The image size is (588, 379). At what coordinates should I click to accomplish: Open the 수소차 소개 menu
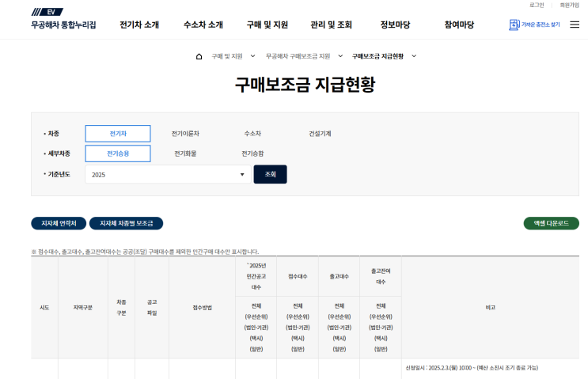pyautogui.click(x=203, y=25)
